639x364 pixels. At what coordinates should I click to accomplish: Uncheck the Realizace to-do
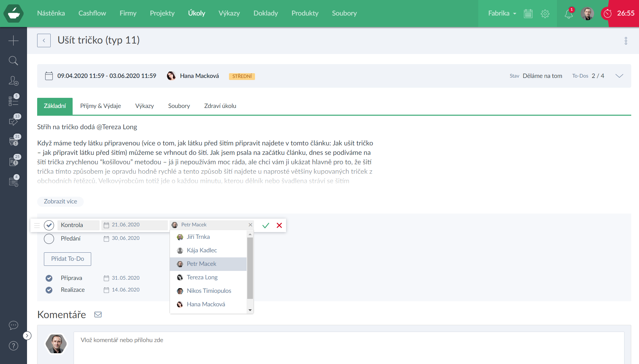point(49,290)
